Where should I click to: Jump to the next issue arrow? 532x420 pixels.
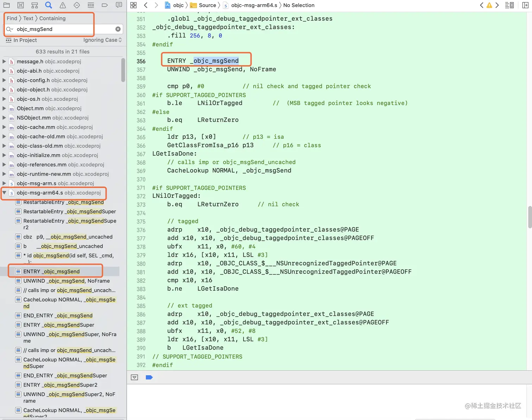(497, 5)
